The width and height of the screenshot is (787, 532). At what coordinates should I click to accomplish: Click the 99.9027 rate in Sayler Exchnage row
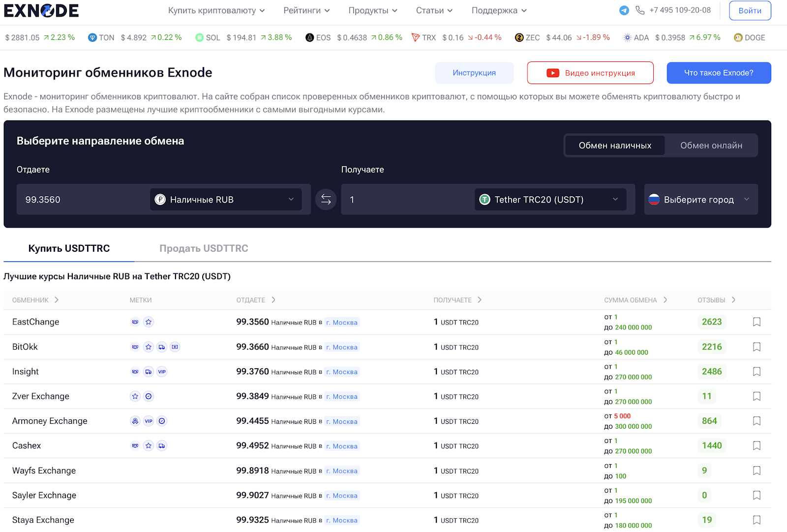coord(252,495)
